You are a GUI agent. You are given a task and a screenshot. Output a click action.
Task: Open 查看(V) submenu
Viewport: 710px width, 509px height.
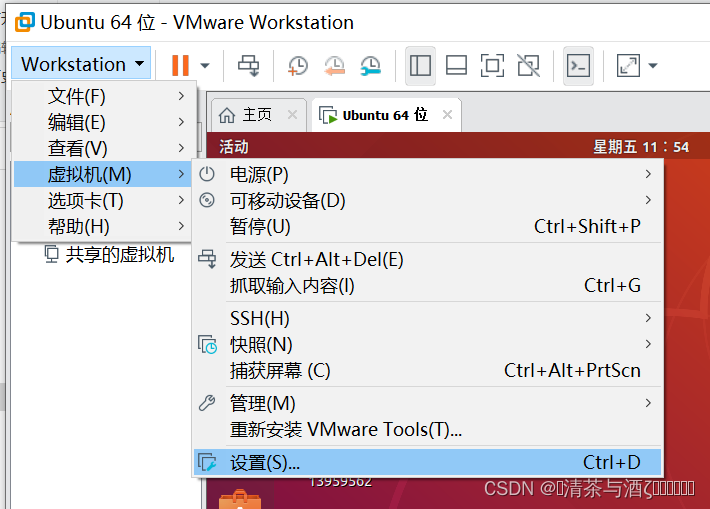pos(105,148)
